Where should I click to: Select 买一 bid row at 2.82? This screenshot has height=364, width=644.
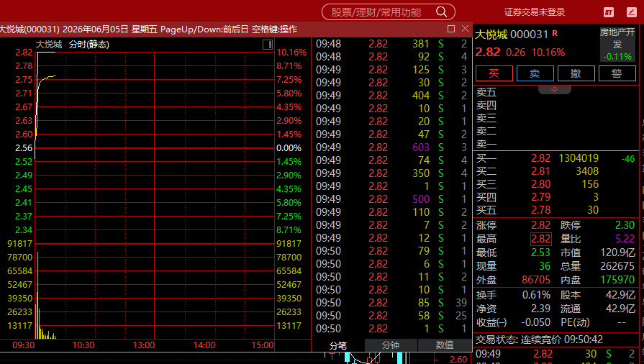(555, 158)
